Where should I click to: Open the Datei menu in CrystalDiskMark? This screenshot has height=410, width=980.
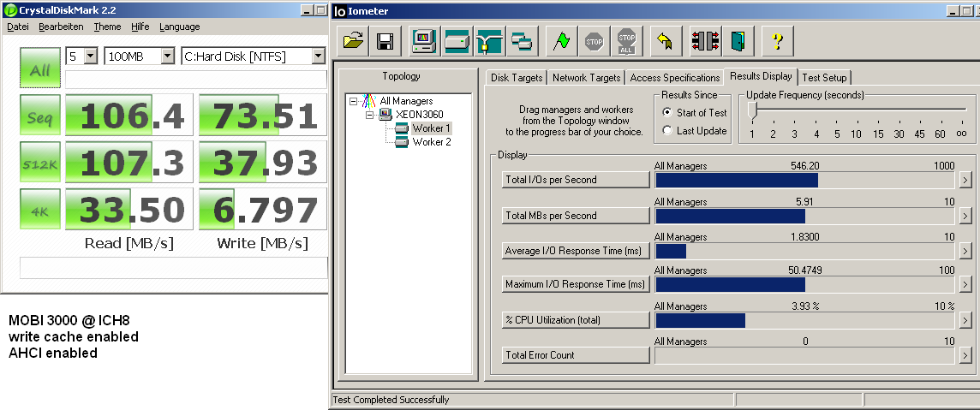click(x=18, y=27)
